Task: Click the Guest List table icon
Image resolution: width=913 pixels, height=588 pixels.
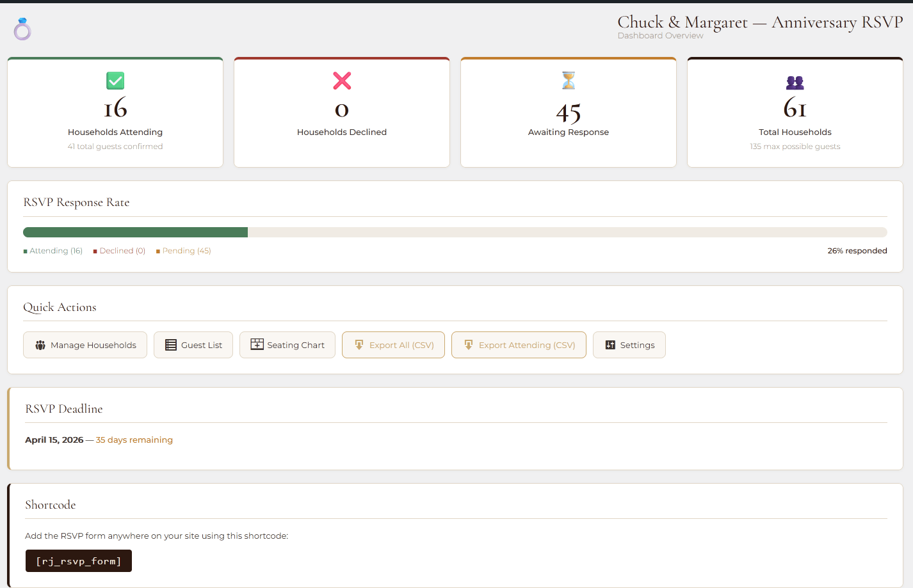Action: (171, 345)
